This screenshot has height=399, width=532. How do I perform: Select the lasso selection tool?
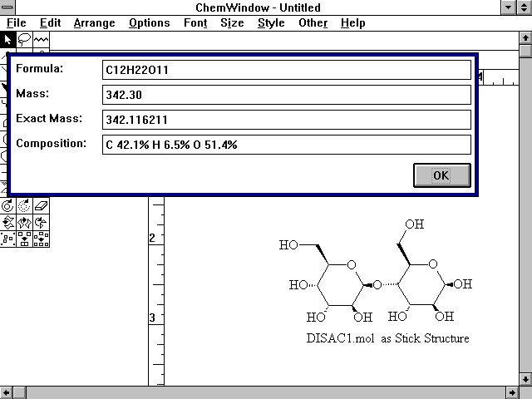coord(24,39)
